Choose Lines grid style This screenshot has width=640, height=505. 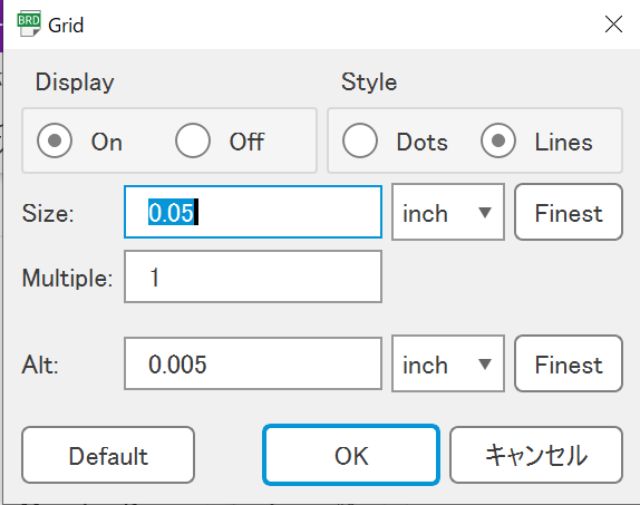click(498, 141)
